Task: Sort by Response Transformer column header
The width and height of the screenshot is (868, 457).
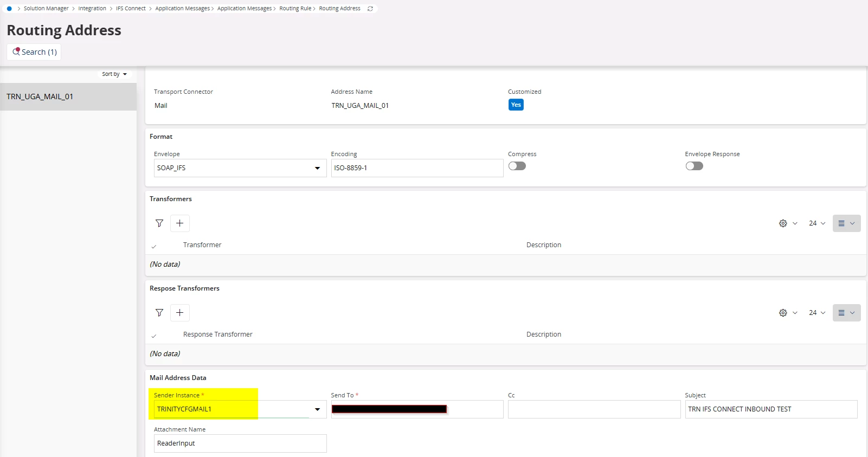Action: click(x=218, y=334)
